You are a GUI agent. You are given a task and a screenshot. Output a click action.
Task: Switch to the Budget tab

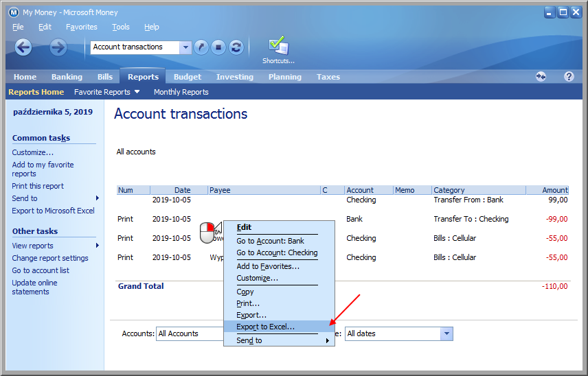pos(188,77)
